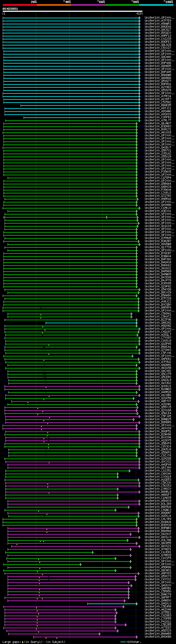
Task: Select UniRef100_A4RR16 in the list
Action: 158,199
